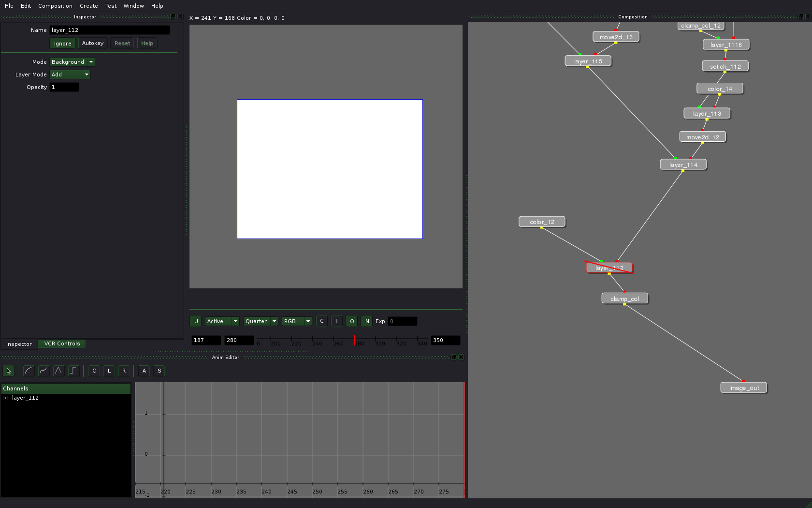Open the Create menu
The image size is (812, 508).
[x=89, y=6]
